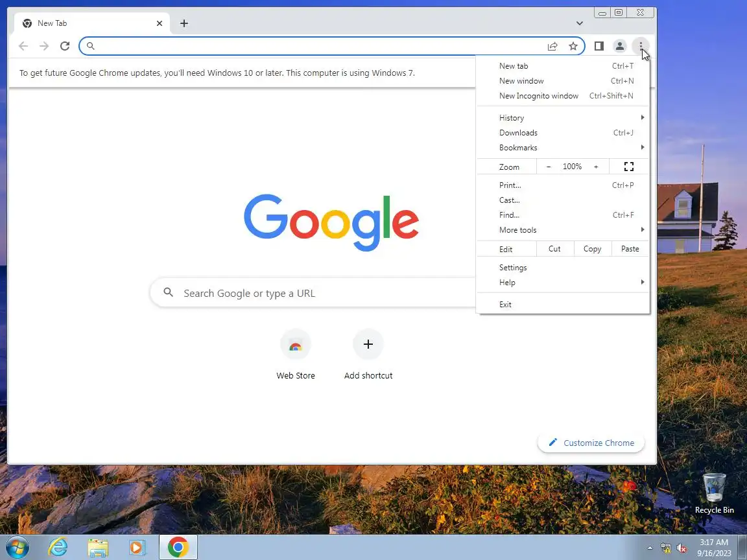Click the Add shortcut tile

point(368,355)
